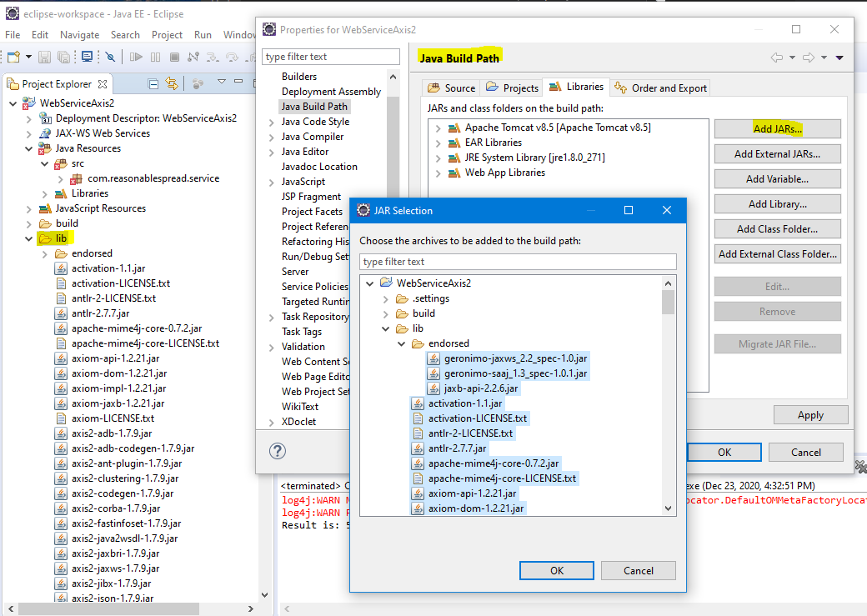Open Project Explorer View Menu triangle
Image resolution: width=867 pixels, height=616 pixels.
click(222, 82)
